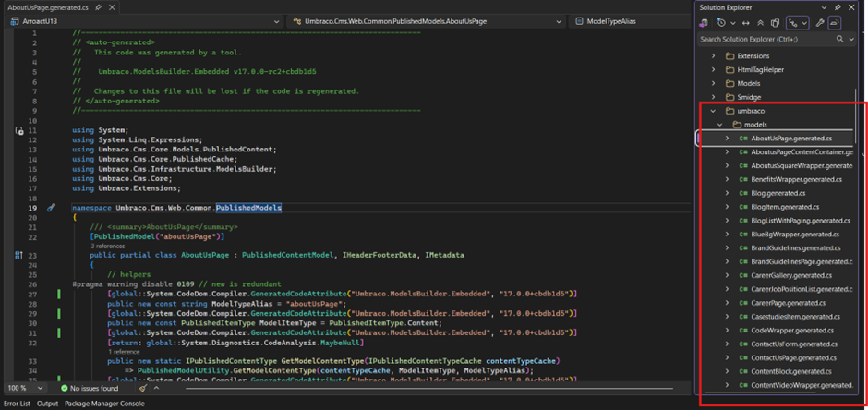Click the Solution Explorer search magnifier icon

[840, 40]
